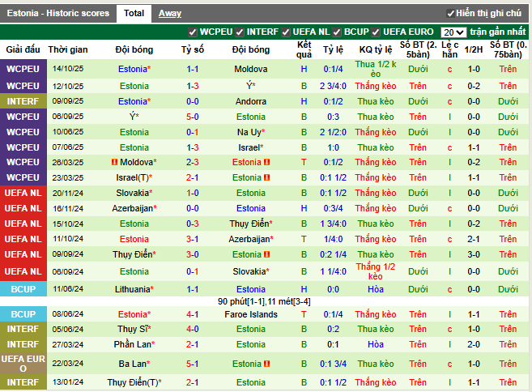Click red card icon next to Estonia vs Moldova 2-3

point(266,162)
